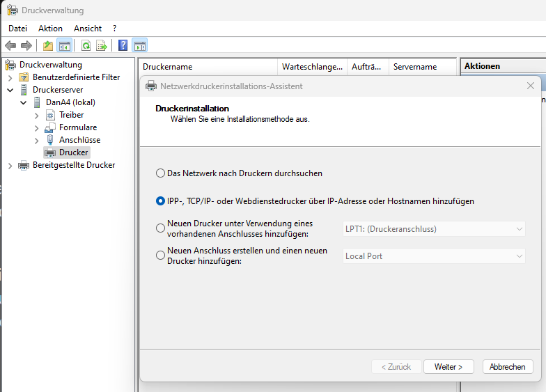The image size is (546, 392).
Task: Toggle the Action pane toolbar icon
Action: click(x=140, y=45)
